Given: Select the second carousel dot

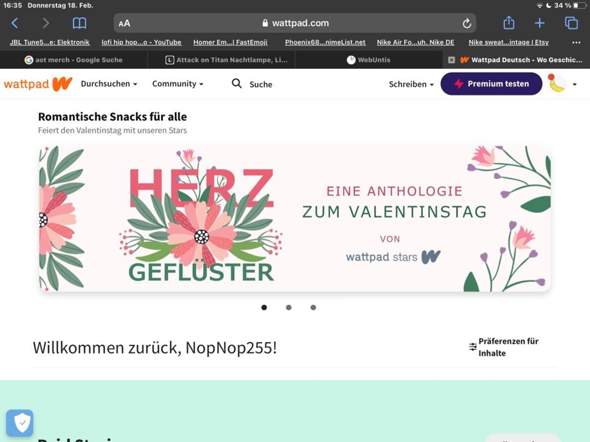Looking at the screenshot, I should point(289,307).
